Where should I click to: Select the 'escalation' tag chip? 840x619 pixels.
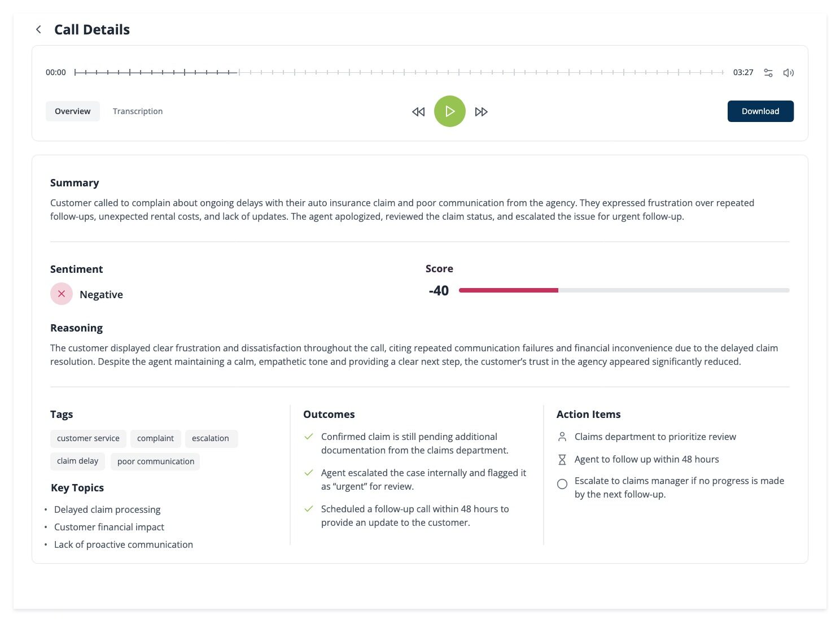point(211,438)
